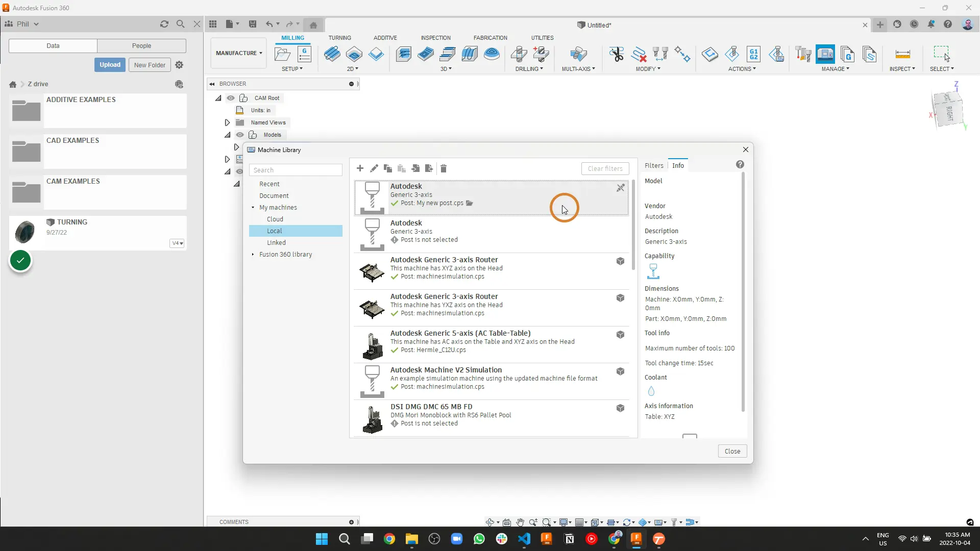The width and height of the screenshot is (980, 551).
Task: Click the Close button in Machine Library
Action: 732,451
